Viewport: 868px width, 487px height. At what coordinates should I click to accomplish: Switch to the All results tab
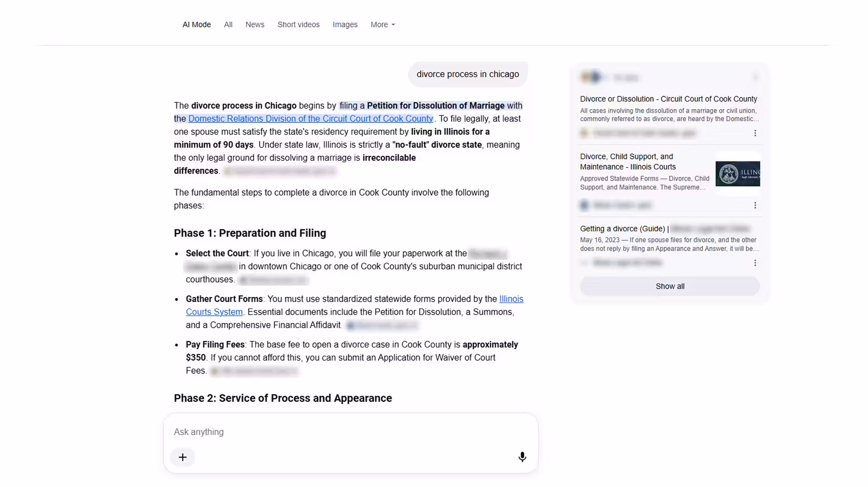click(228, 24)
